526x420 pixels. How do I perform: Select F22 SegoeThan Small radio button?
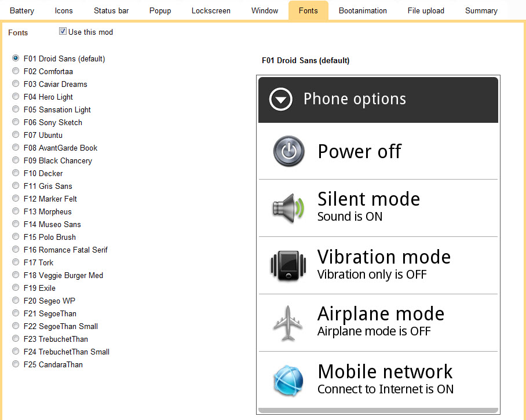(x=16, y=326)
